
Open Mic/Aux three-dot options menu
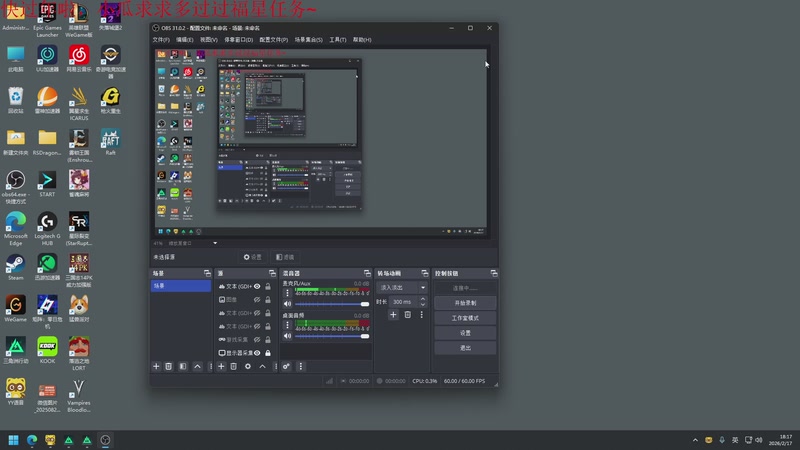(287, 293)
